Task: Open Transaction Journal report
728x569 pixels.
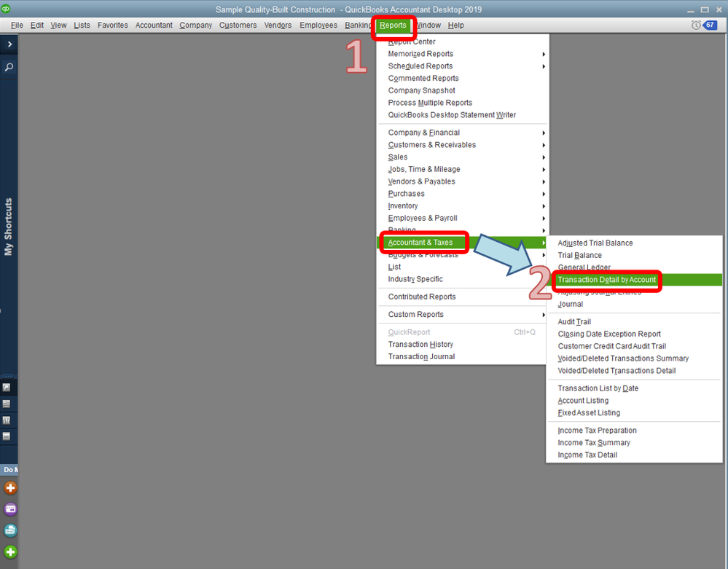Action: tap(421, 356)
